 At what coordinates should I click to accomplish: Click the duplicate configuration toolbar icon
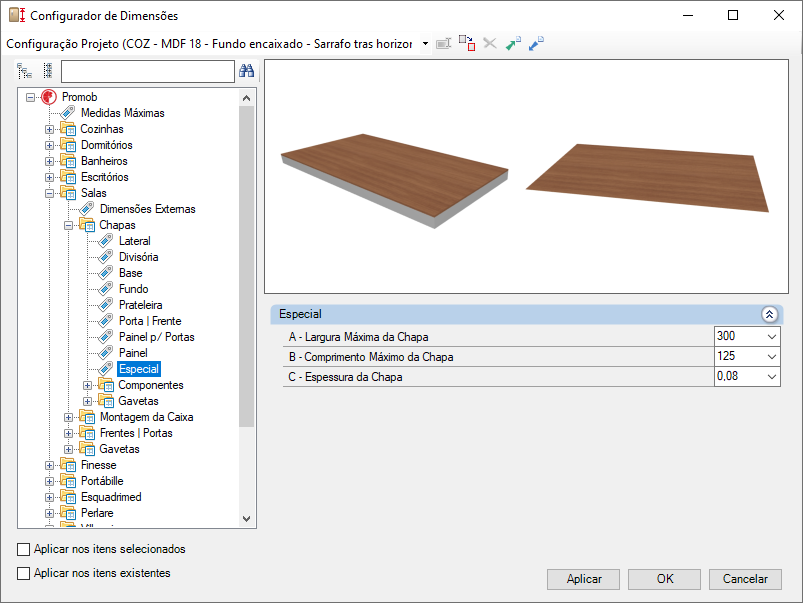tap(467, 44)
